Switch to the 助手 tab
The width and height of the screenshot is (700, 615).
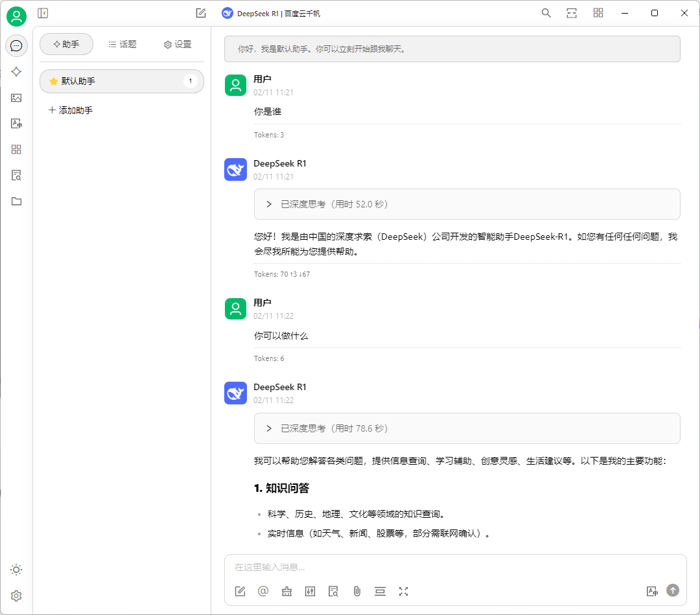pos(66,44)
